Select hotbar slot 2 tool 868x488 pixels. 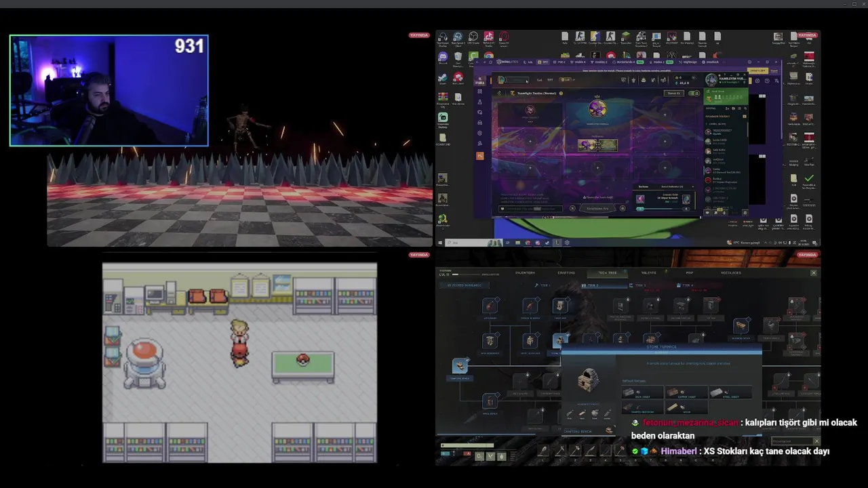(575, 449)
